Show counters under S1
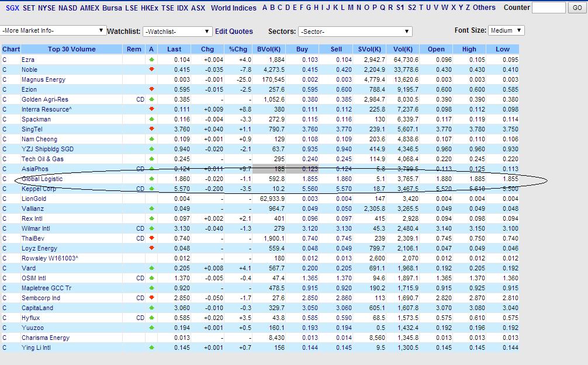Screen dimensions: 588x365 pyautogui.click(x=400, y=8)
